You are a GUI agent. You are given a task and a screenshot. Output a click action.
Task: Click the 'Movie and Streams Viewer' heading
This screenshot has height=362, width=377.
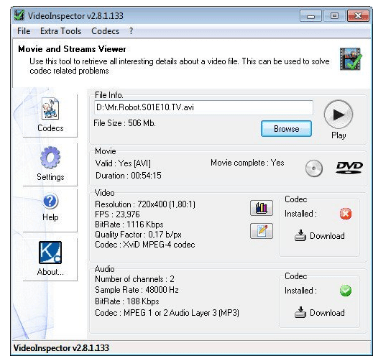click(72, 49)
